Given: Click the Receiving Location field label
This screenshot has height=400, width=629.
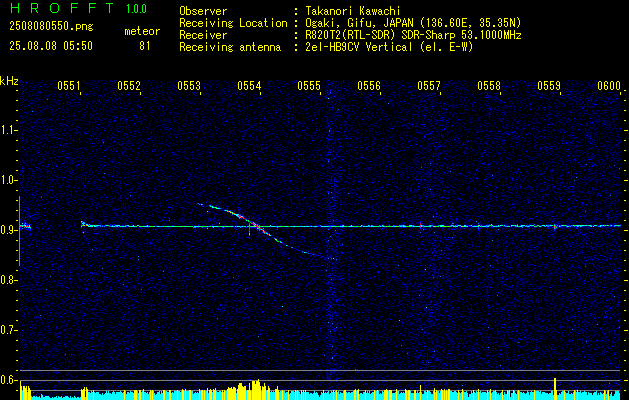Looking at the screenshot, I should pyautogui.click(x=233, y=23).
